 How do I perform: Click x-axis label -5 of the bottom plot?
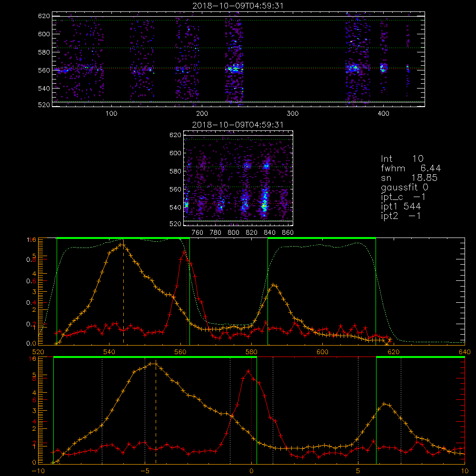point(145,471)
